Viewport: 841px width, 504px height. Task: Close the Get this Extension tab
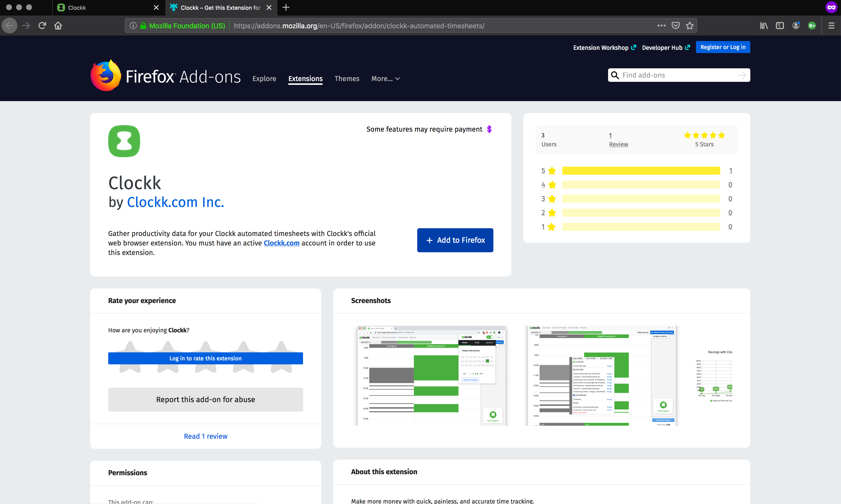point(269,8)
